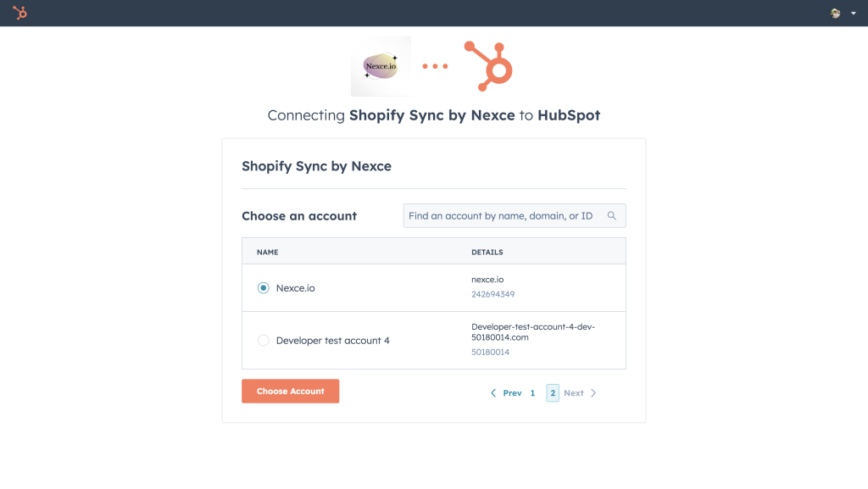This screenshot has width=868, height=489.
Task: Go to page 1
Action: point(532,392)
